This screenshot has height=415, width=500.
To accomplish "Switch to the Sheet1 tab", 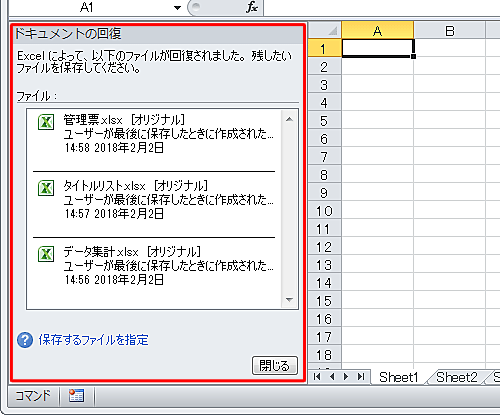I will (399, 377).
